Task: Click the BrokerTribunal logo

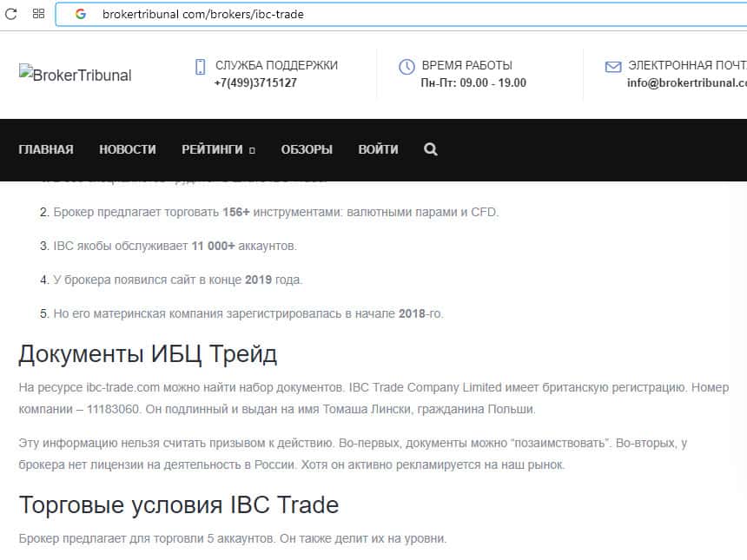Action: tap(76, 75)
